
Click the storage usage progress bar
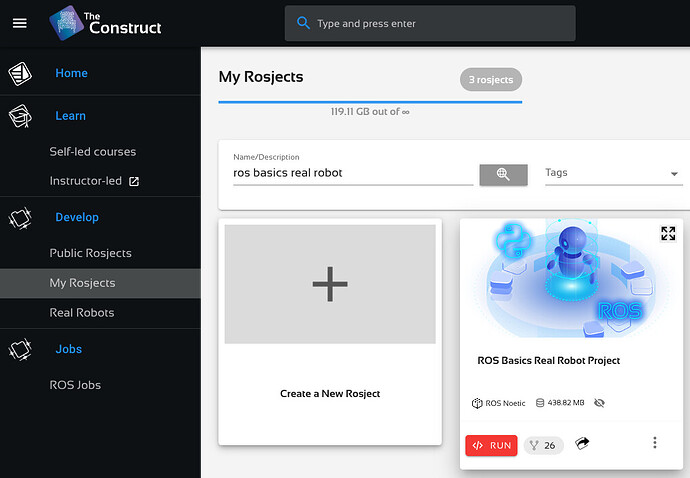tap(370, 101)
